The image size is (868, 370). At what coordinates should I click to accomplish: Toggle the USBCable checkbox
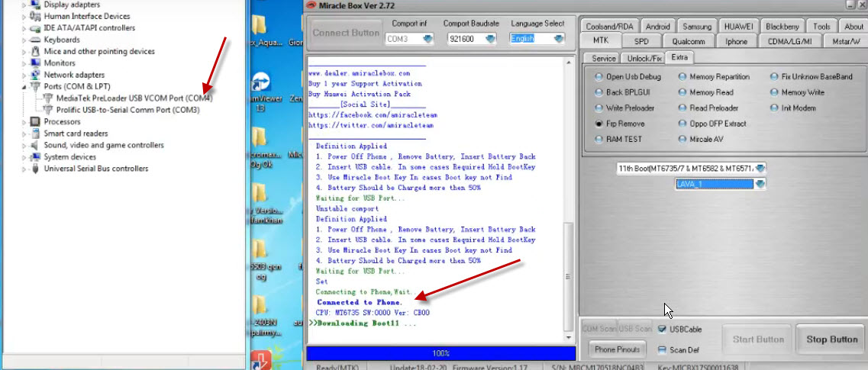662,329
